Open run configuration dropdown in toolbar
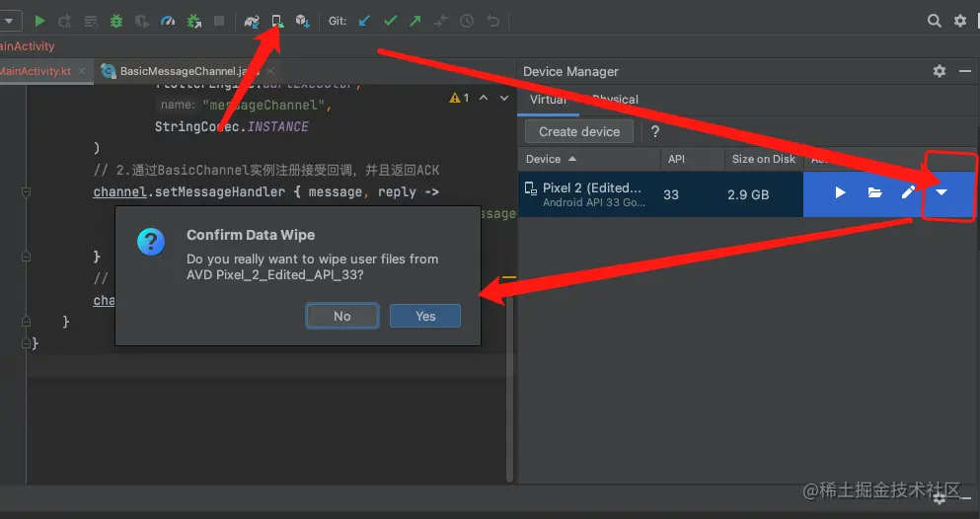Screen dimensions: 980x519 pos(9,22)
